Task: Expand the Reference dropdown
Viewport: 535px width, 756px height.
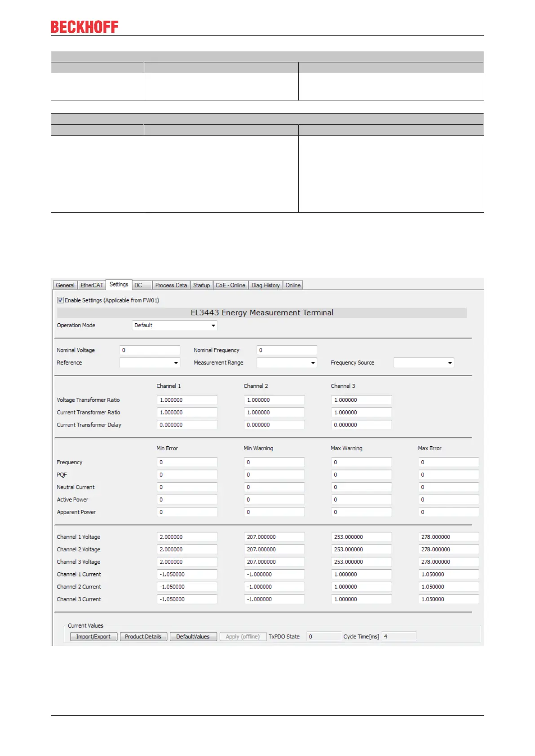Action: [x=150, y=362]
